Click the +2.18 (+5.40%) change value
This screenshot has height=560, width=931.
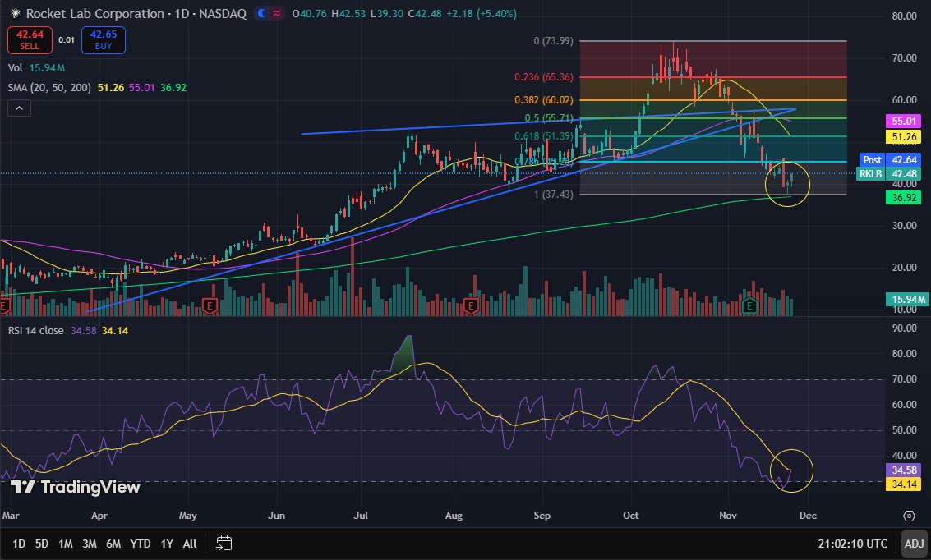tap(481, 14)
